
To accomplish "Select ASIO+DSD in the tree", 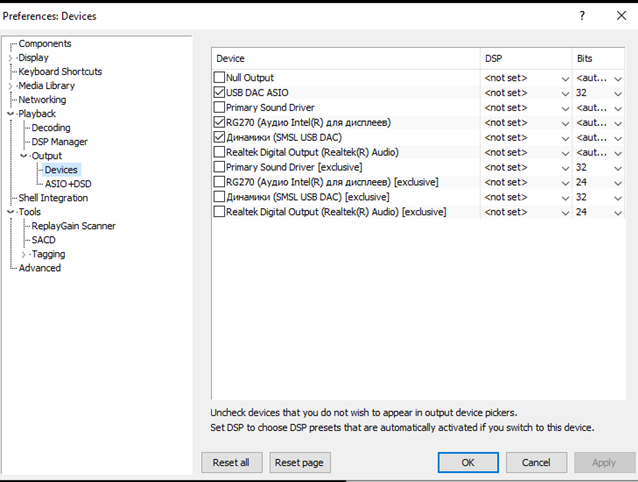I will coord(68,184).
